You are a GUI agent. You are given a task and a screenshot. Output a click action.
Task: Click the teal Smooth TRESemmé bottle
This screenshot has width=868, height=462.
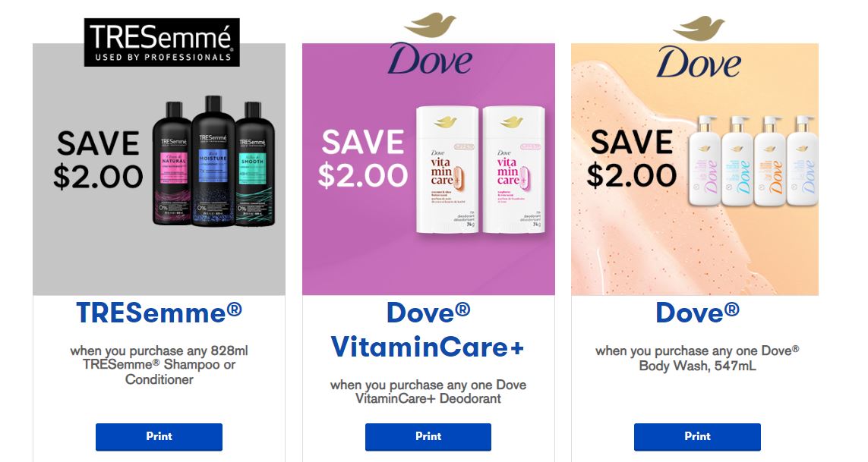point(254,163)
